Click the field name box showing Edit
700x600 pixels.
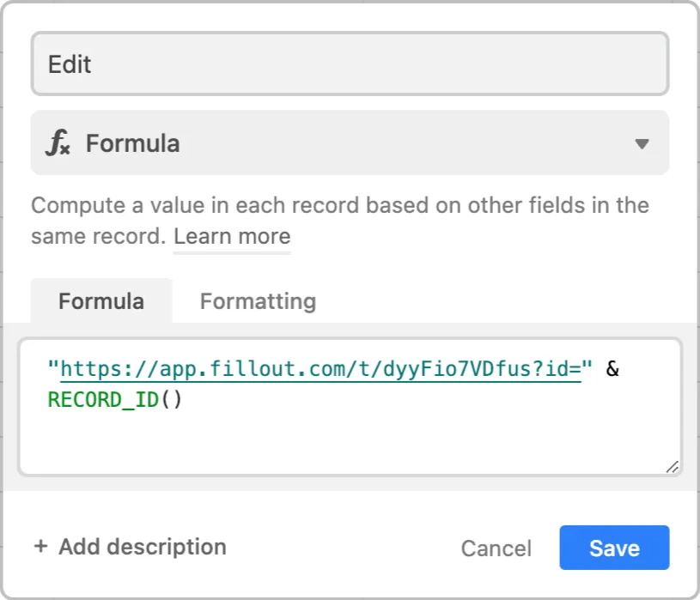tap(350, 64)
